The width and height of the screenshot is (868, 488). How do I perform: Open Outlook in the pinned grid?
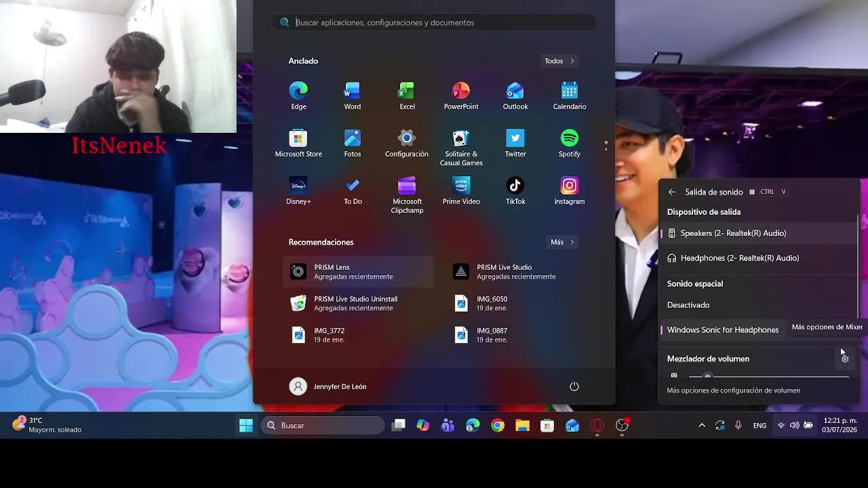515,96
